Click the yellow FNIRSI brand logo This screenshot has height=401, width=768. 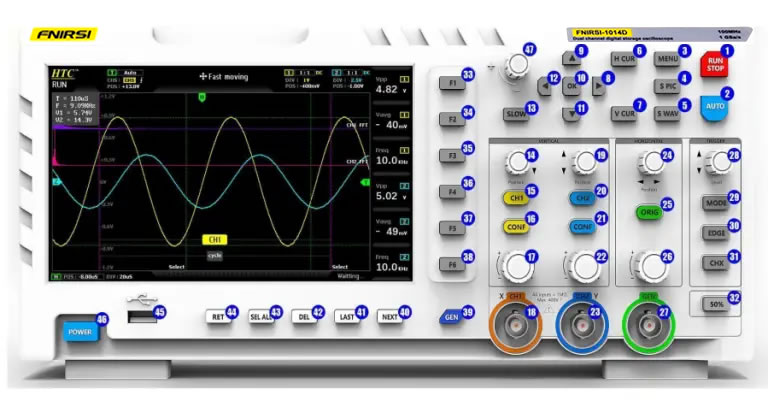[64, 35]
